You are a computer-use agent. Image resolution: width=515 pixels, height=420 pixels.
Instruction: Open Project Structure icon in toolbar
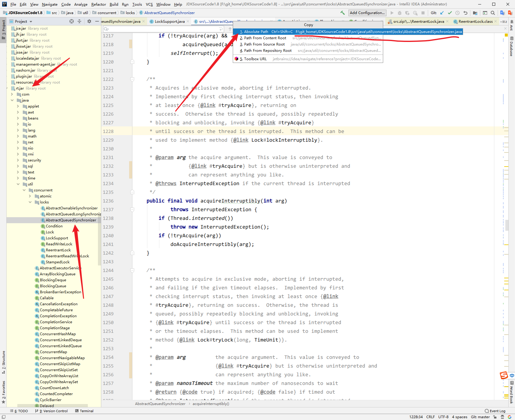475,13
